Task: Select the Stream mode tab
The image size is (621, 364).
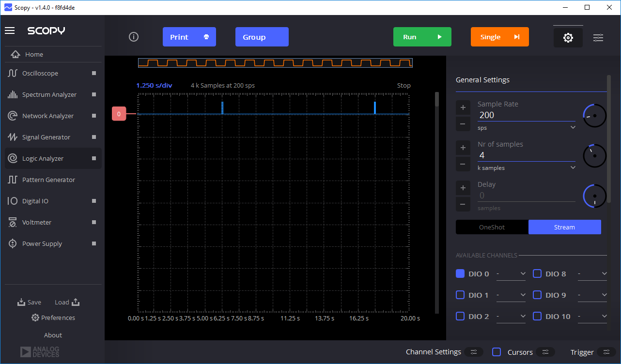Action: pyautogui.click(x=565, y=227)
